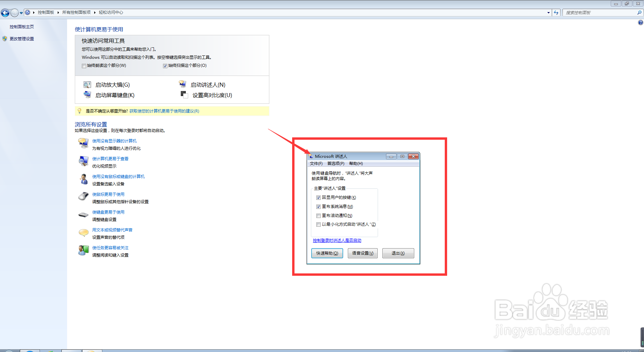Viewport: 644px width, 352px height.
Task: Click icon beside 使计算机更易于查看
Action: (83, 161)
